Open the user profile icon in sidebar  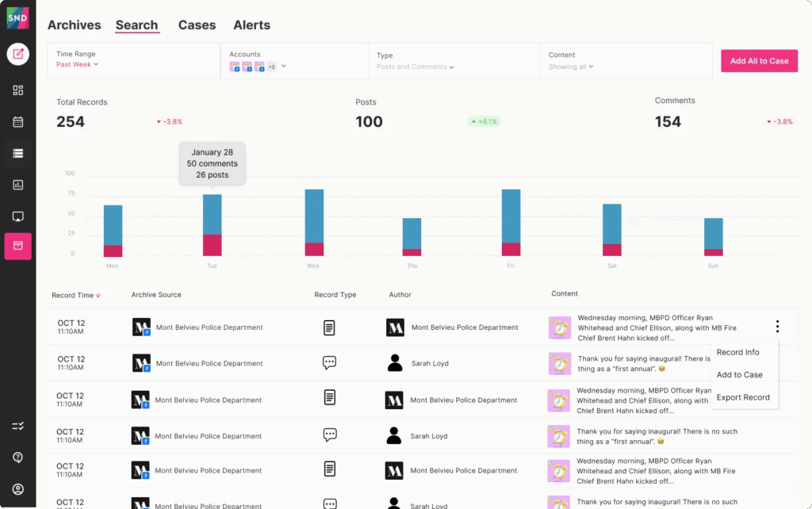[17, 489]
